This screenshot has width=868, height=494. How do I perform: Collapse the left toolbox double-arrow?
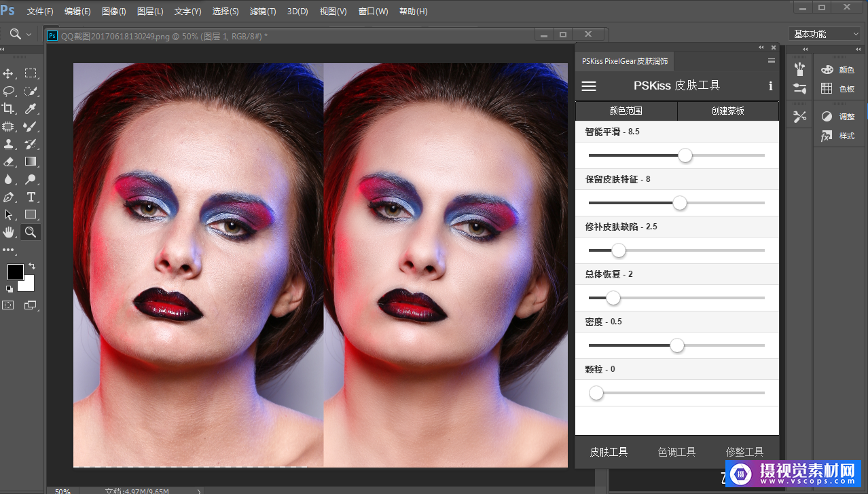(x=3, y=49)
